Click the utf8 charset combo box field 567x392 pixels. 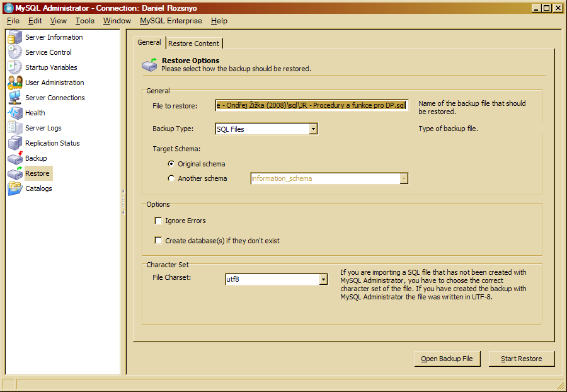pyautogui.click(x=277, y=279)
